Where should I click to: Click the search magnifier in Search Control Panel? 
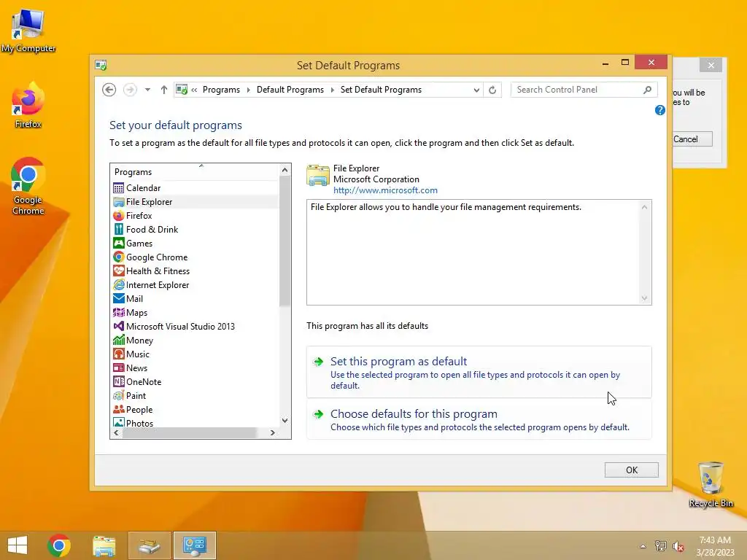648,90
